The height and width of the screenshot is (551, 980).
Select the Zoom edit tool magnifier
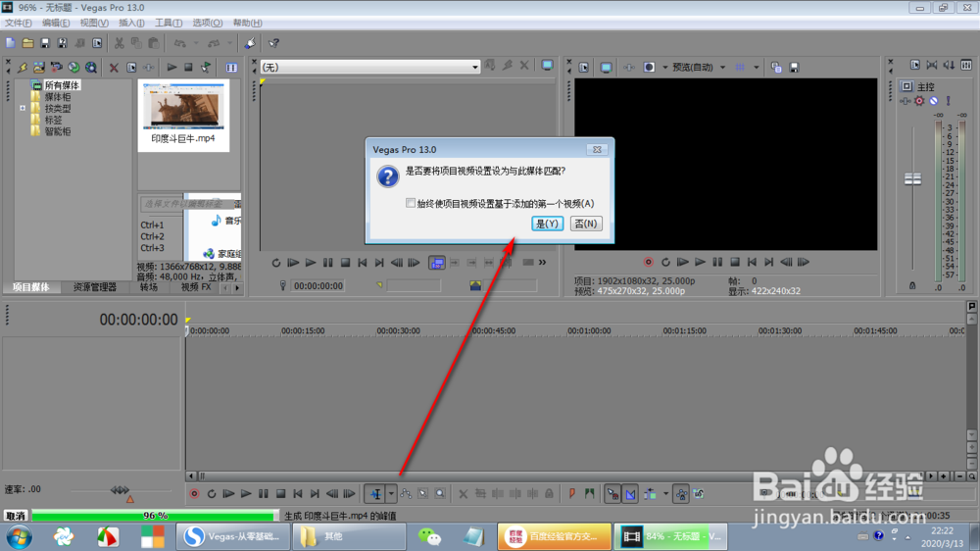click(x=440, y=494)
